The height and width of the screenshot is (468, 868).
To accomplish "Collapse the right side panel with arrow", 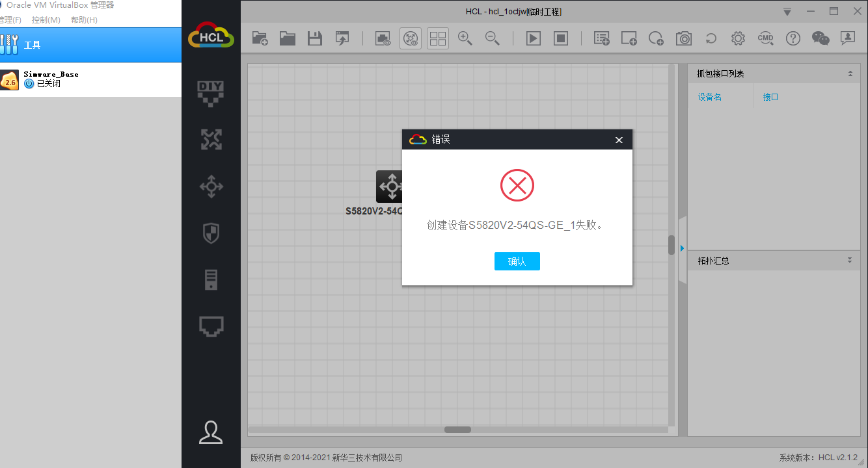I will (683, 248).
